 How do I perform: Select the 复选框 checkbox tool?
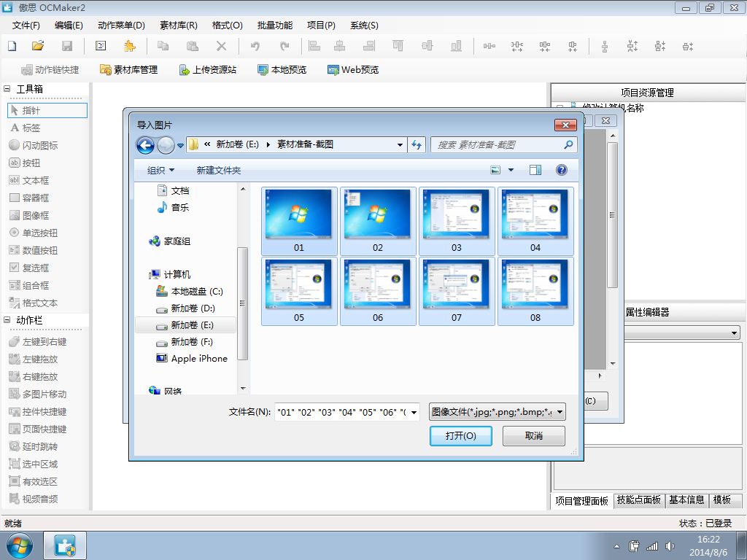[x=29, y=268]
